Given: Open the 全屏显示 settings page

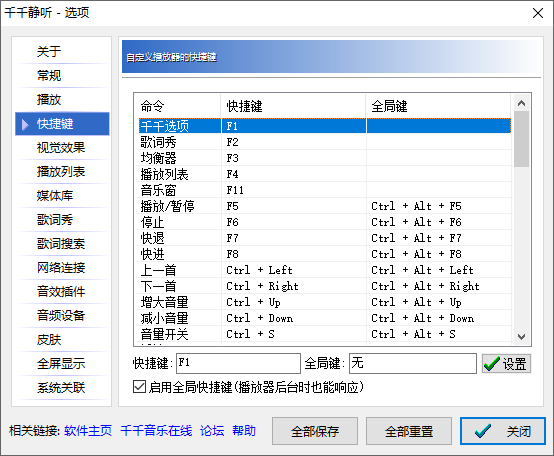Looking at the screenshot, I should 62,364.
